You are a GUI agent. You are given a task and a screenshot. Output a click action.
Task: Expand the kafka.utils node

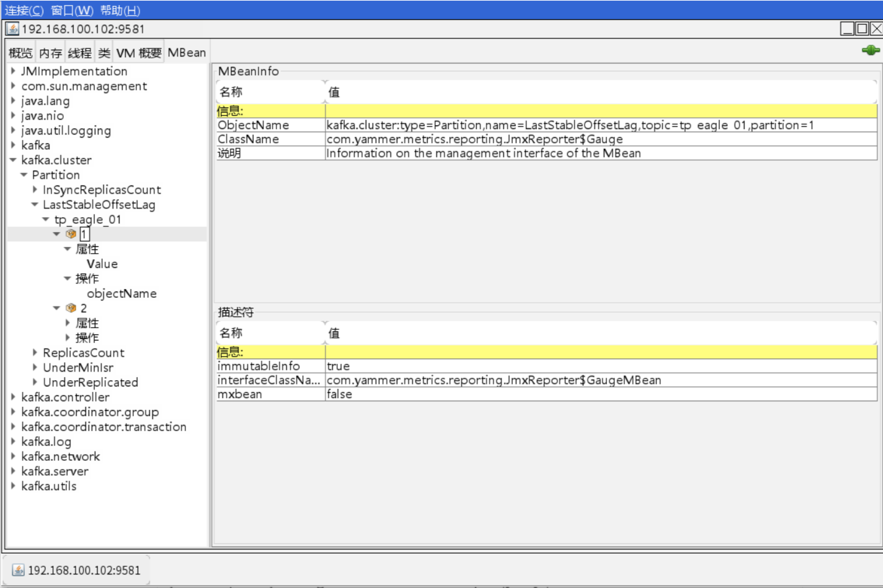(x=13, y=486)
